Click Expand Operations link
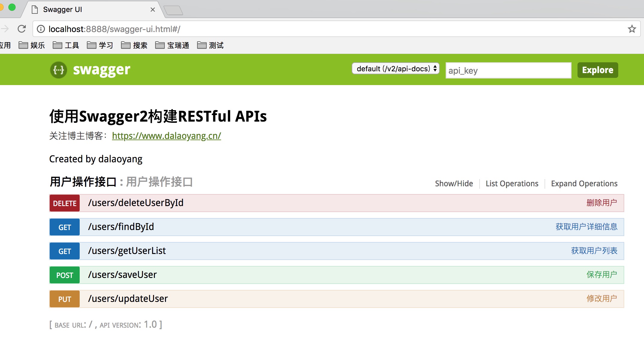Screen dimensions: 644x363 point(584,184)
